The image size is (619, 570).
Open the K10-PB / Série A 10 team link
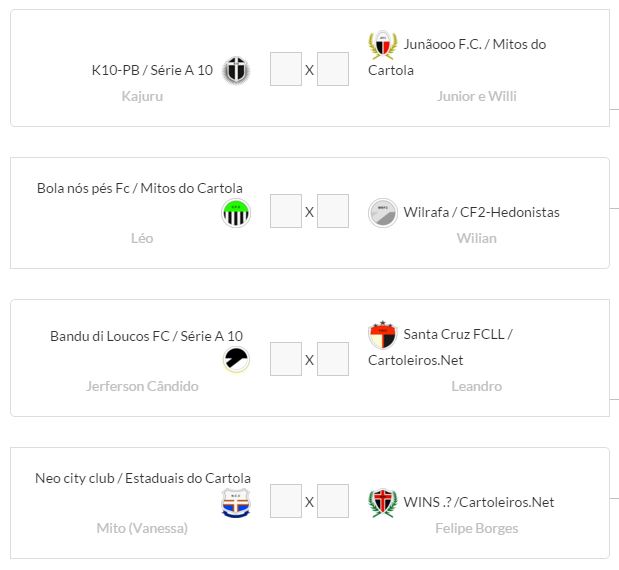[152, 70]
